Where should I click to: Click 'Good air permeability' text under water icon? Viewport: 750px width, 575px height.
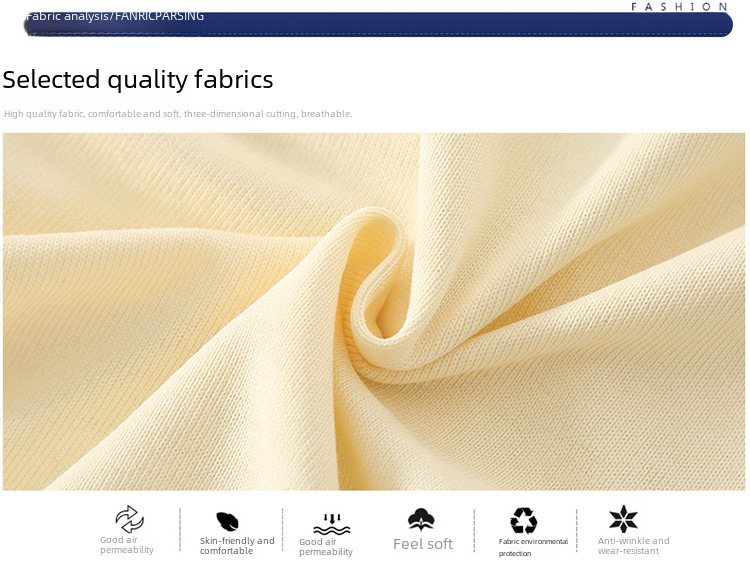pos(326,547)
